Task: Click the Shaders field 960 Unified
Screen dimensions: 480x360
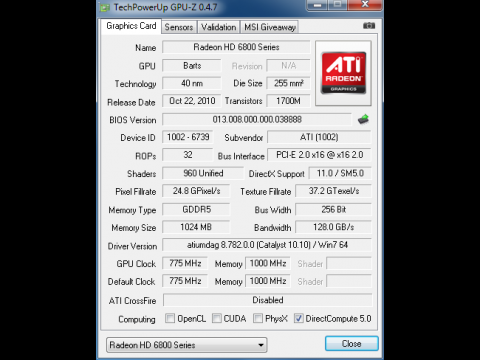Action: (x=203, y=173)
